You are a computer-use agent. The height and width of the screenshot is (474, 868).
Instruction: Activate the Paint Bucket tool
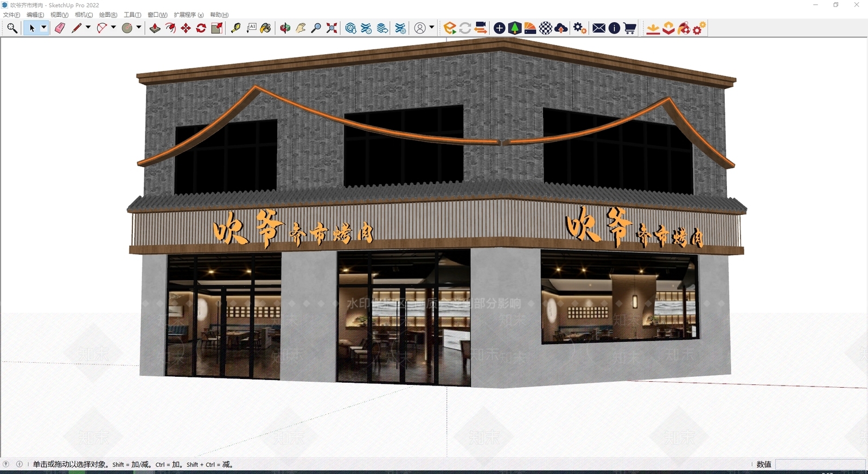point(266,28)
